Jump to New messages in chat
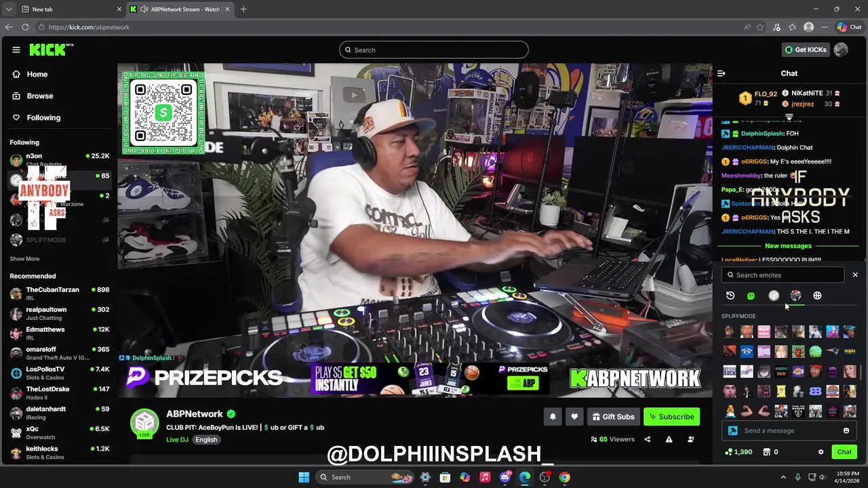 (788, 246)
